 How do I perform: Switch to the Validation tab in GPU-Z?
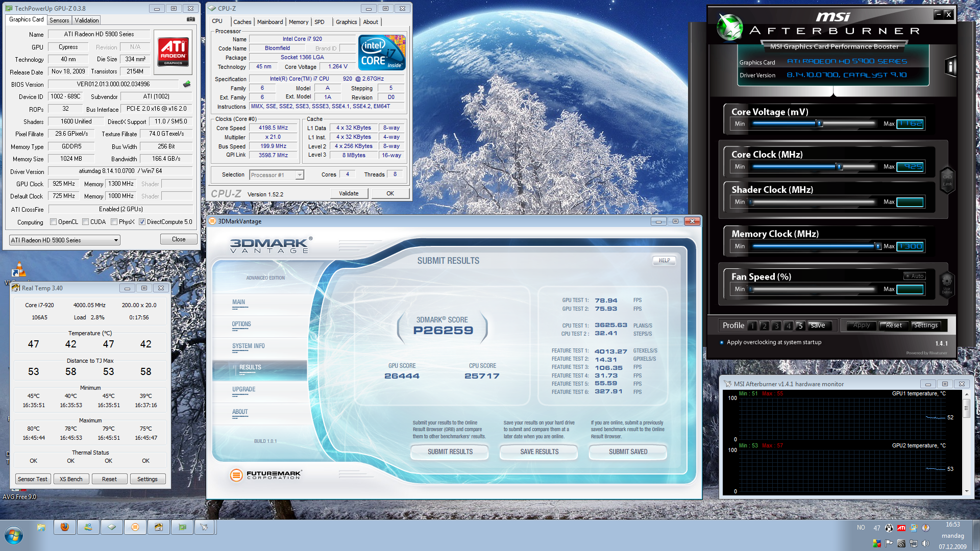[x=87, y=20]
